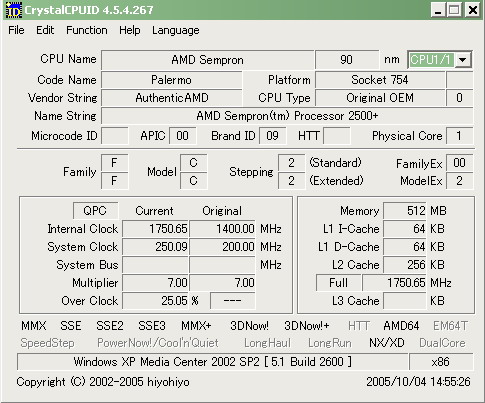Click the APIC 00 value
This screenshot has height=403, width=485.
click(182, 136)
